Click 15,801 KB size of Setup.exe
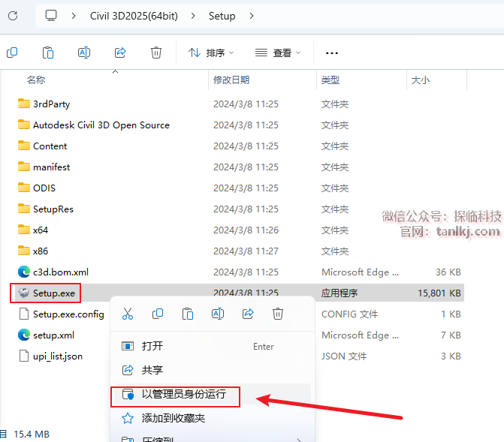Screen dimensions: 504x442 point(439,293)
